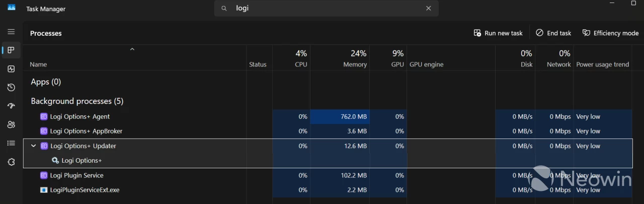Sort by Power usage trend column
Screen dimensions: 644x204
click(x=602, y=64)
